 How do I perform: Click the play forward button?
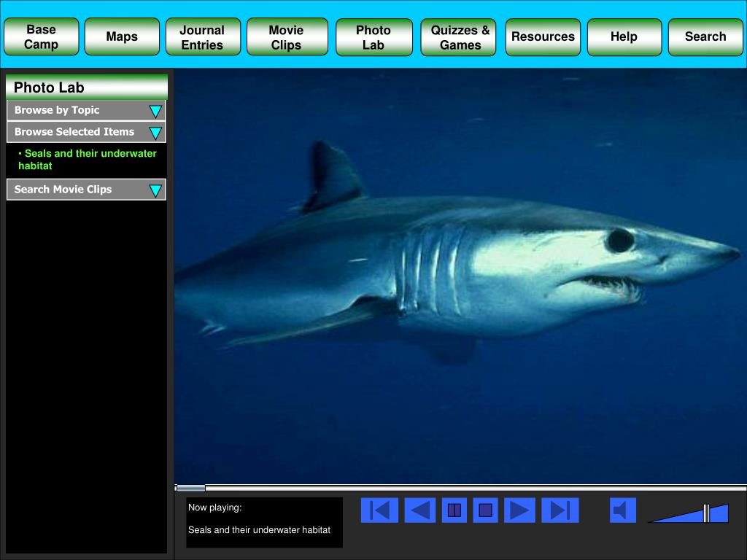pyautogui.click(x=519, y=510)
